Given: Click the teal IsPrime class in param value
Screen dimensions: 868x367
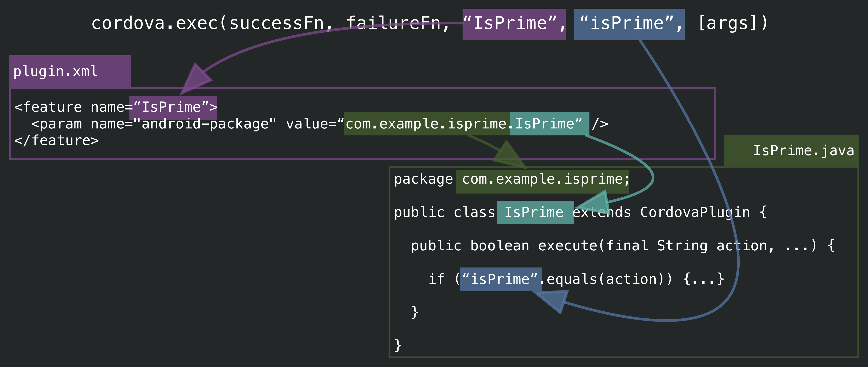Looking at the screenshot, I should 549,124.
